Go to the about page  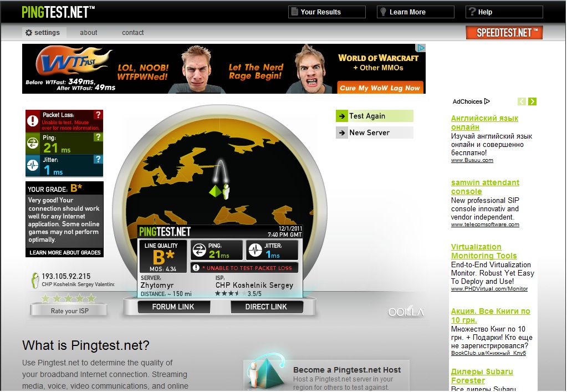(x=88, y=33)
